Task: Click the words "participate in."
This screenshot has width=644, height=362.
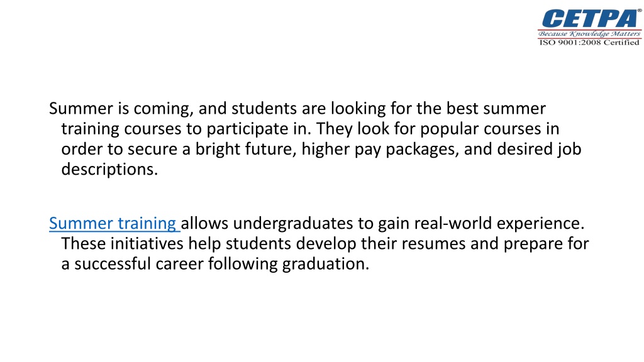Action: 258,129
